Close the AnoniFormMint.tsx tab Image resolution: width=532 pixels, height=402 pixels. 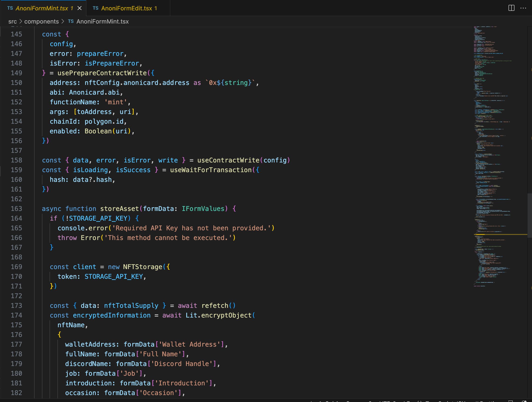[79, 8]
